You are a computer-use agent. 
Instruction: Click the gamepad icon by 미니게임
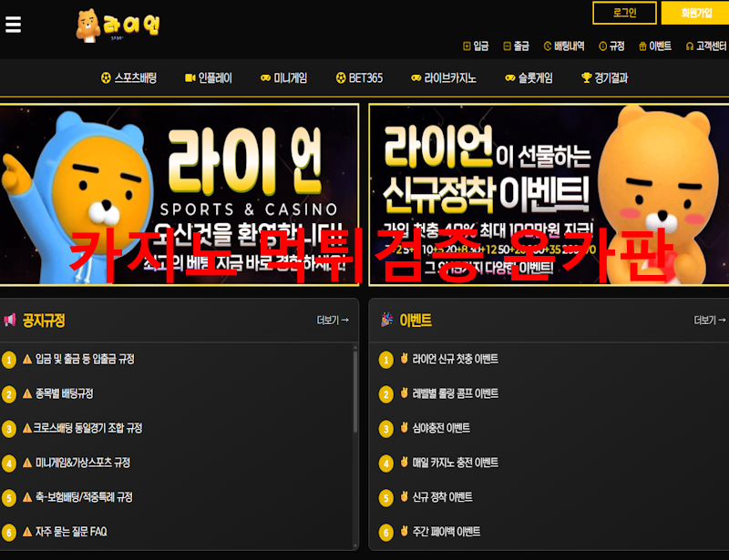click(265, 77)
